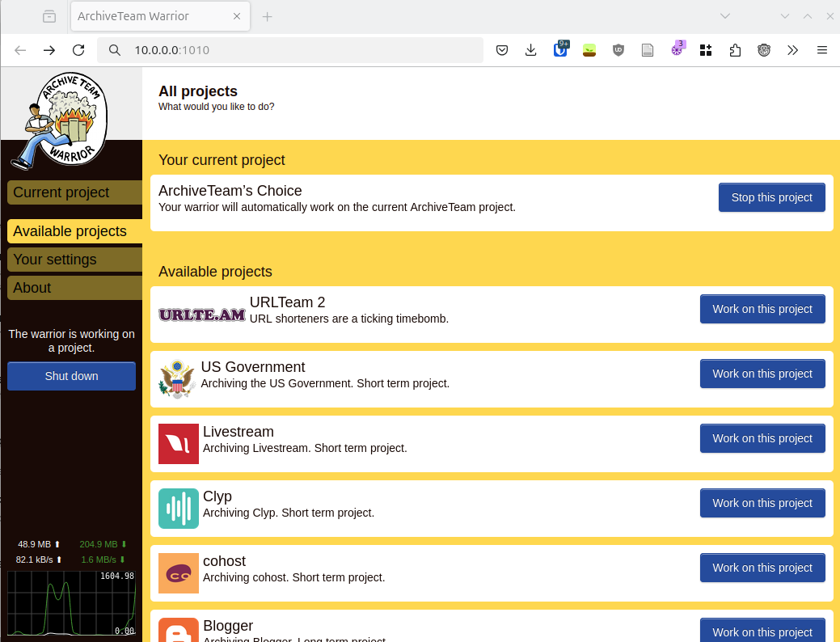This screenshot has height=642, width=840.
Task: Open the Extensions puzzle piece menu
Action: pos(735,50)
